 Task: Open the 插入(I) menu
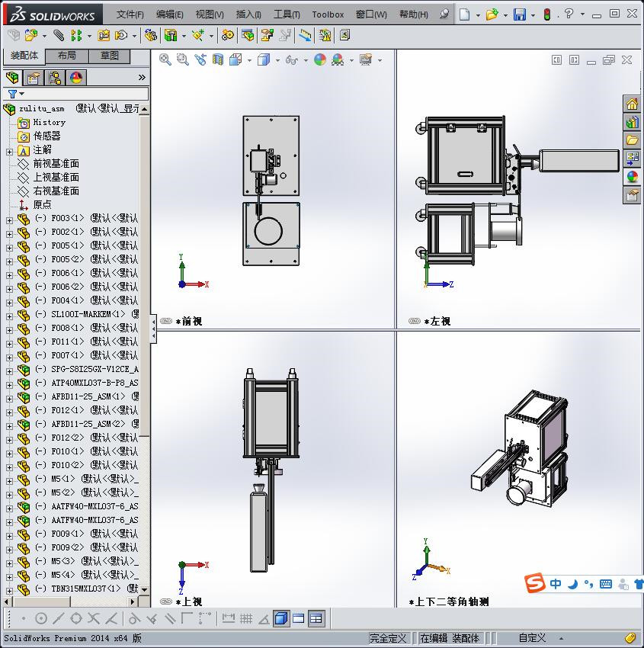(248, 14)
